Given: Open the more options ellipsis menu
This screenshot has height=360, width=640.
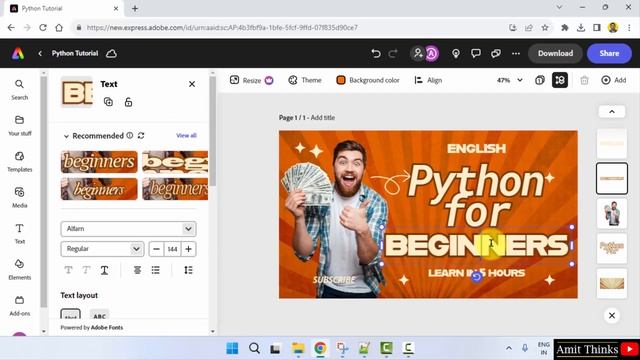Looking at the screenshot, I should tap(516, 53).
